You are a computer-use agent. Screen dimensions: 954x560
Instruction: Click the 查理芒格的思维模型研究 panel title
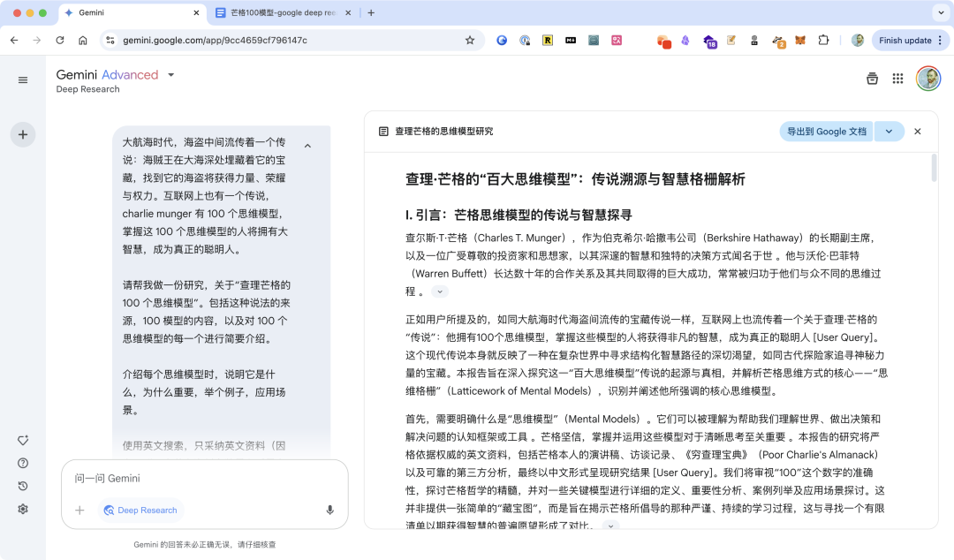tap(443, 132)
